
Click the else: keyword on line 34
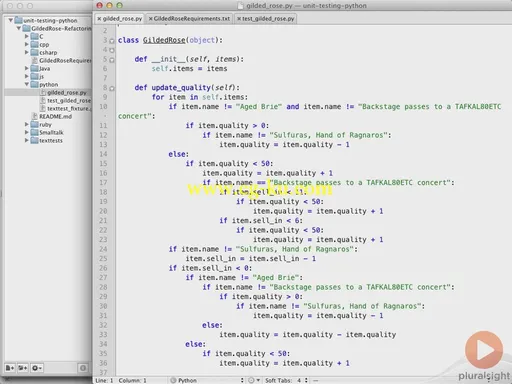point(195,344)
